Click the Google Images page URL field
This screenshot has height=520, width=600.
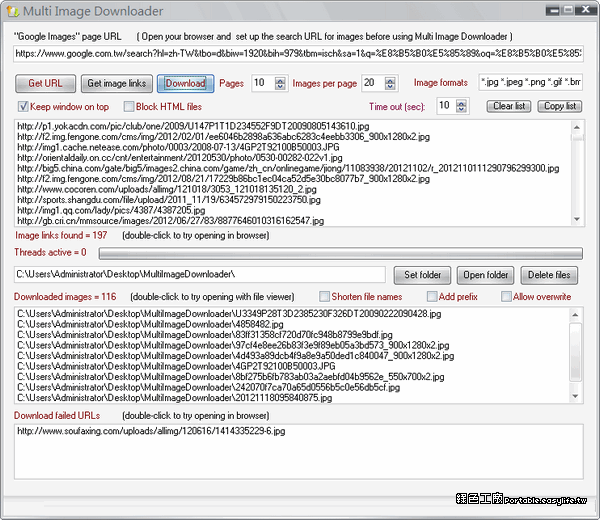298,54
